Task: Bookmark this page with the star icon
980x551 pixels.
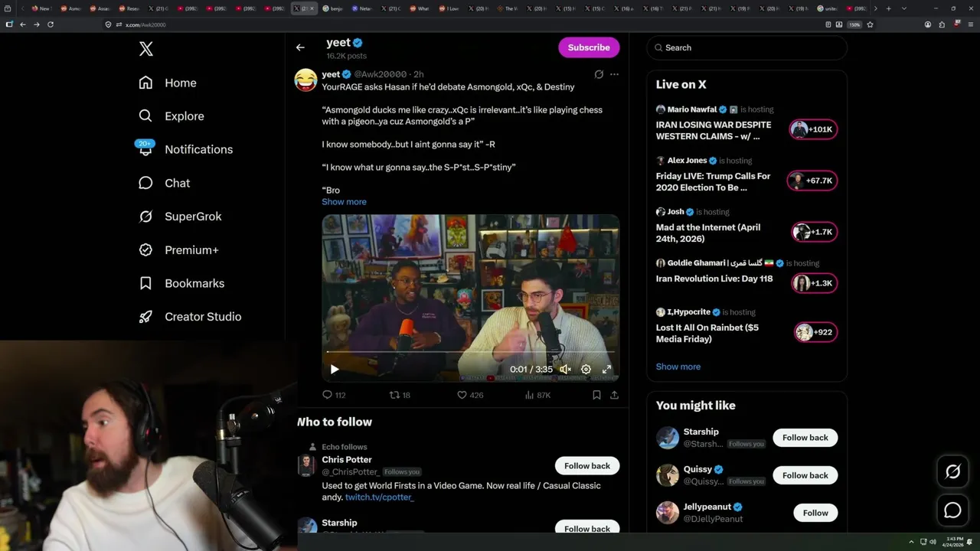Action: coord(870,24)
